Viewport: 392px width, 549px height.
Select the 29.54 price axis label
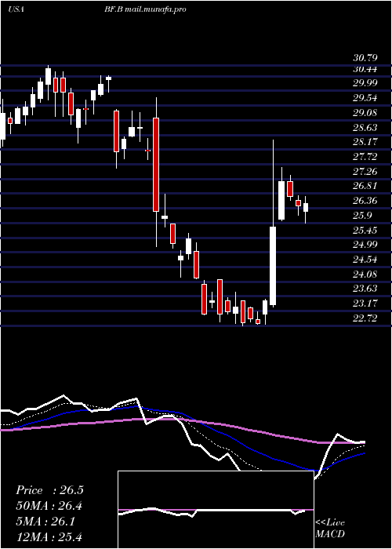pyautogui.click(x=365, y=98)
